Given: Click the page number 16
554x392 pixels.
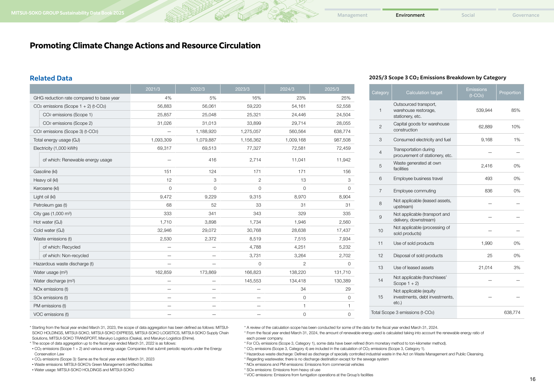Looking at the screenshot, I should (x=533, y=379).
